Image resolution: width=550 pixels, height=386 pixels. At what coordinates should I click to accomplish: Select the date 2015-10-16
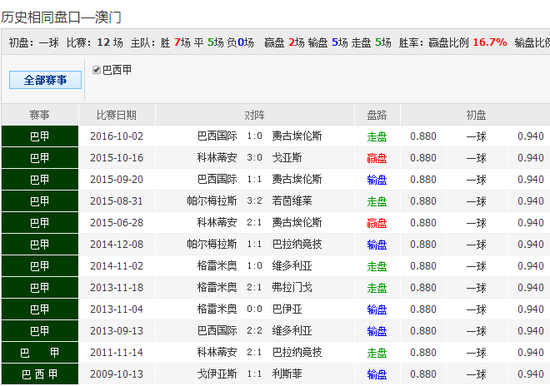tap(116, 158)
